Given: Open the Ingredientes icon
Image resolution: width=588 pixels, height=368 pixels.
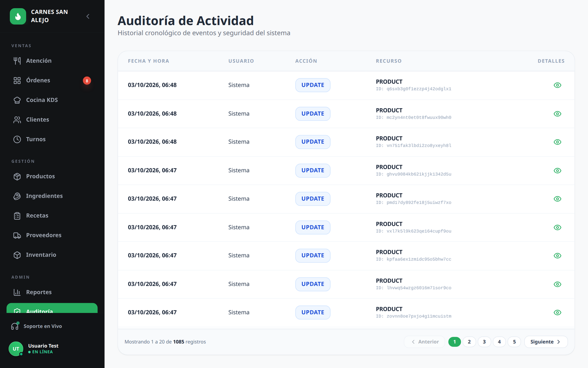Looking at the screenshot, I should click(17, 196).
